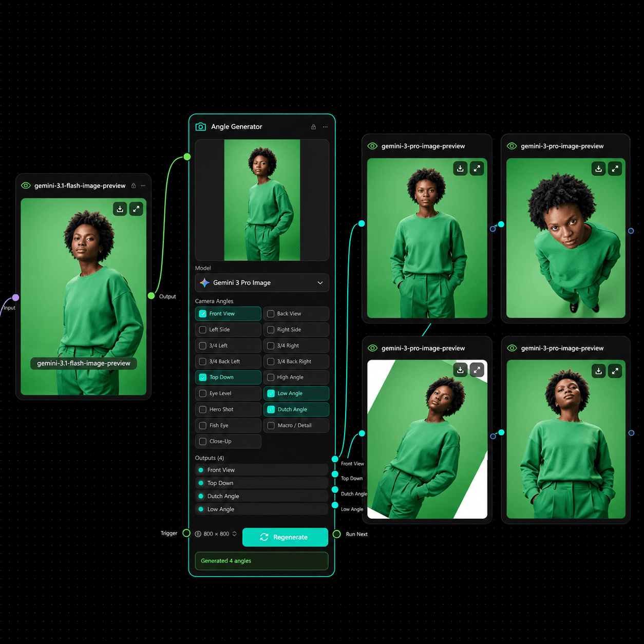Download the front view output image
The height and width of the screenshot is (644, 644).
(x=460, y=168)
